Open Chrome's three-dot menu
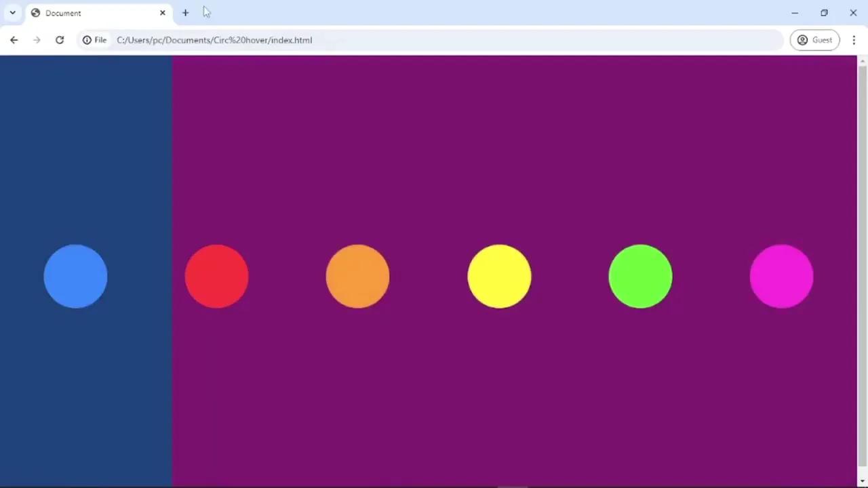 point(854,40)
